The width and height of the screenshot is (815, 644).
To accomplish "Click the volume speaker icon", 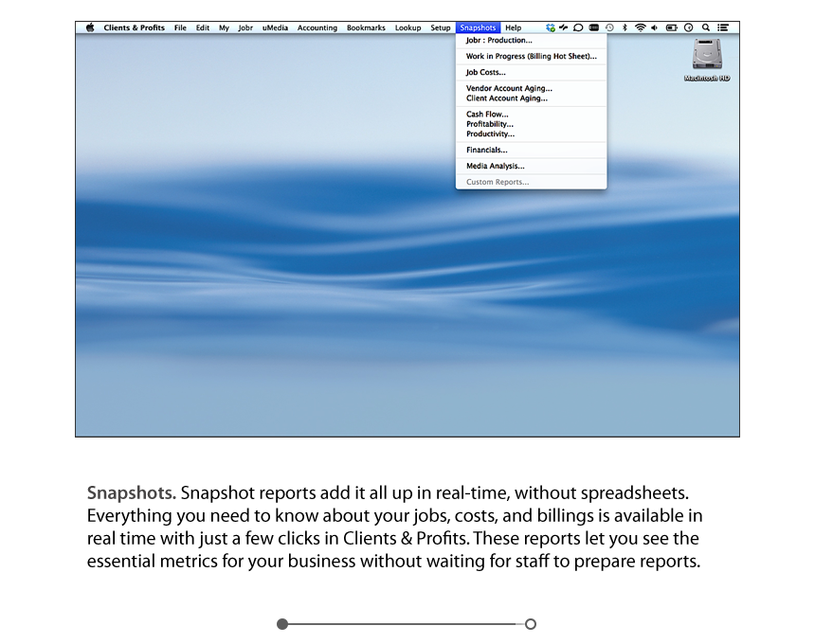I will pyautogui.click(x=655, y=27).
